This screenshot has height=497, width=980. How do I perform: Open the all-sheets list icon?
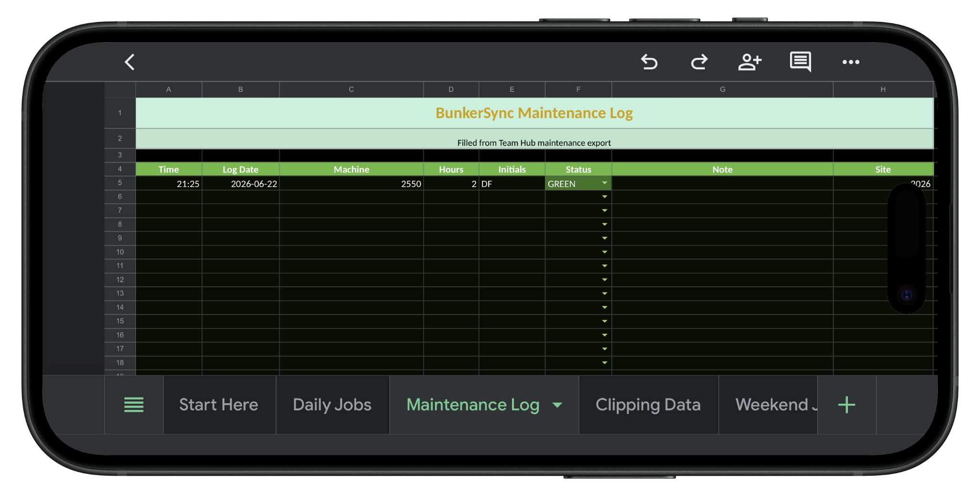pos(134,405)
